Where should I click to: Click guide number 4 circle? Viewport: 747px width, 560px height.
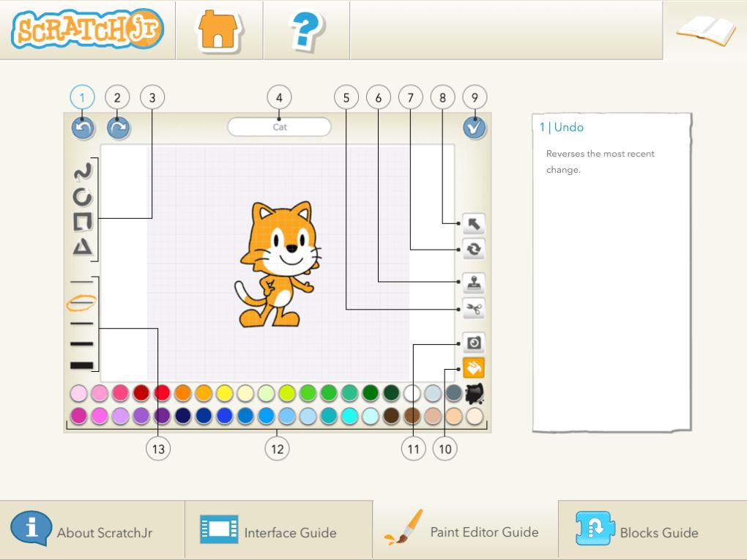279,97
